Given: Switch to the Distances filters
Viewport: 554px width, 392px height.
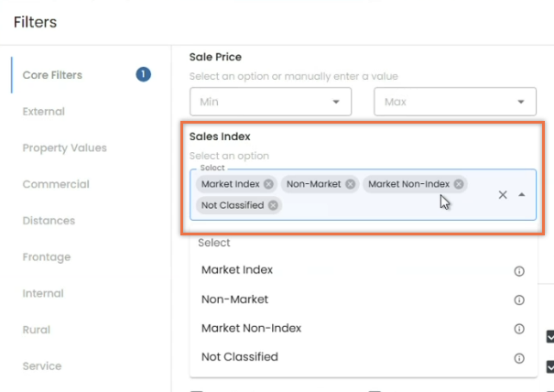Looking at the screenshot, I should pyautogui.click(x=49, y=221).
